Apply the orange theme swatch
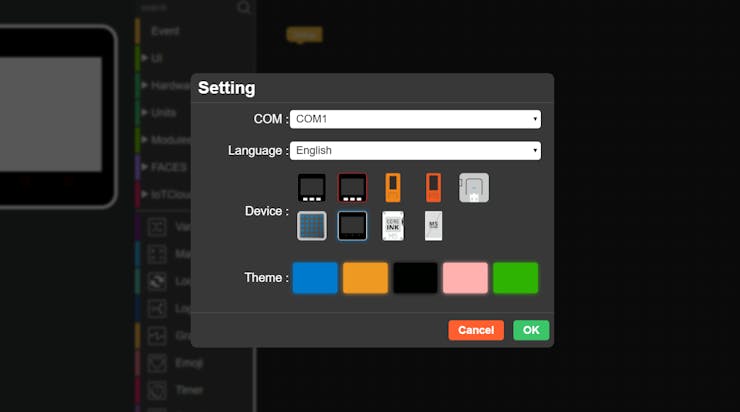This screenshot has width=740, height=412. (x=365, y=278)
